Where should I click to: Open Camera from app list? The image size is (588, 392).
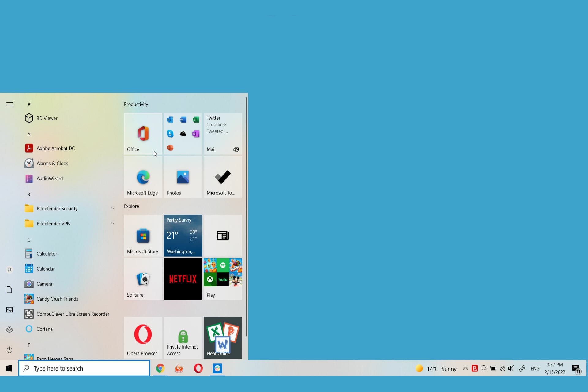click(70, 284)
